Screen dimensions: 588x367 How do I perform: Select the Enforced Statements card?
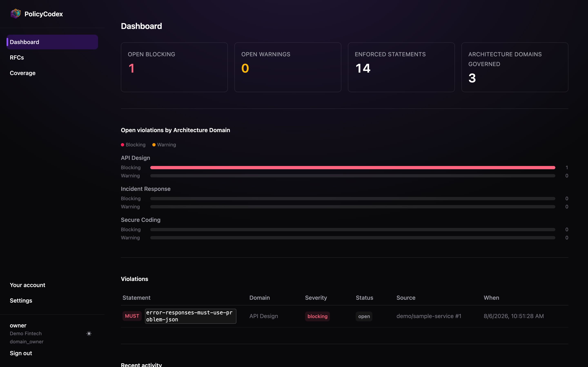(401, 67)
